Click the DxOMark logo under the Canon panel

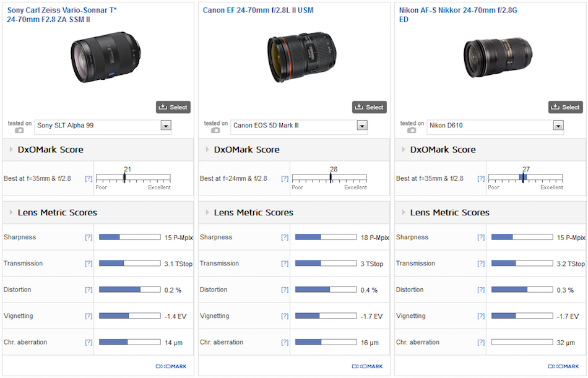point(367,366)
